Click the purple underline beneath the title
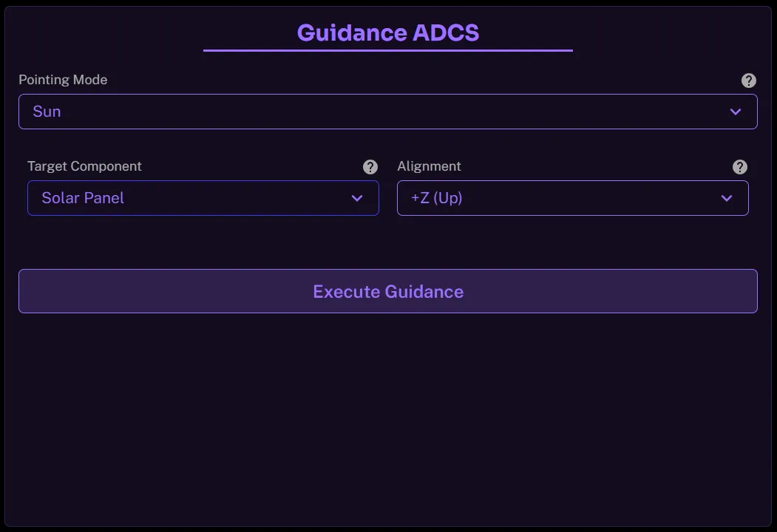This screenshot has width=777, height=532. 388,50
